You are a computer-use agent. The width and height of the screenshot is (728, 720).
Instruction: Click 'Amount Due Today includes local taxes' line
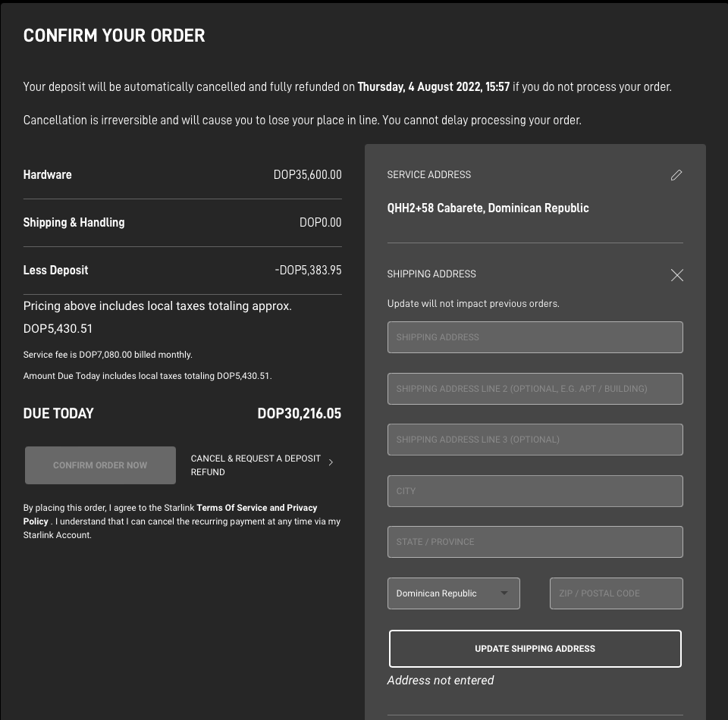148,376
